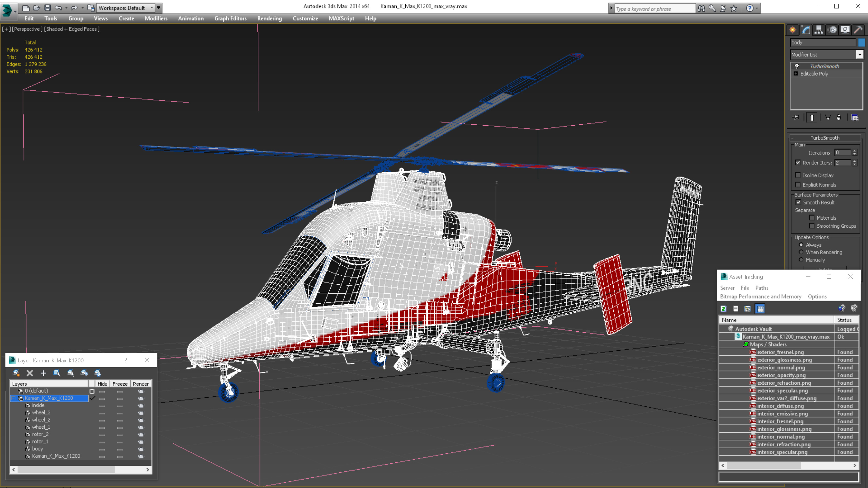Click the Redo arrow icon
The image size is (868, 488).
tap(74, 8)
